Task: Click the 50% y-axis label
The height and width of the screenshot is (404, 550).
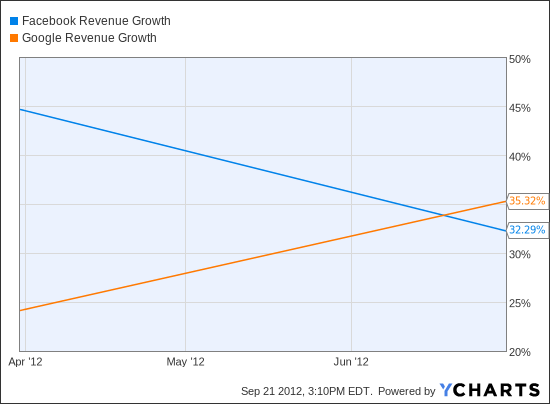Action: pos(520,59)
